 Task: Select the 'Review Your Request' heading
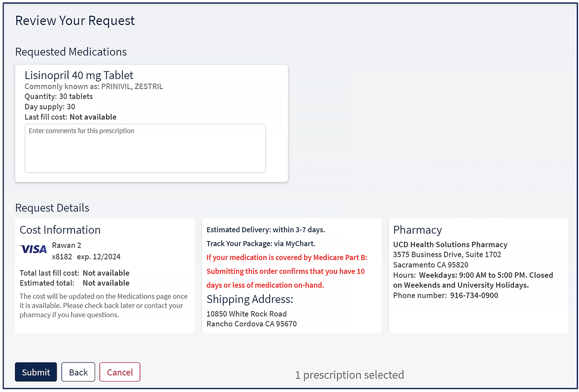coord(75,21)
